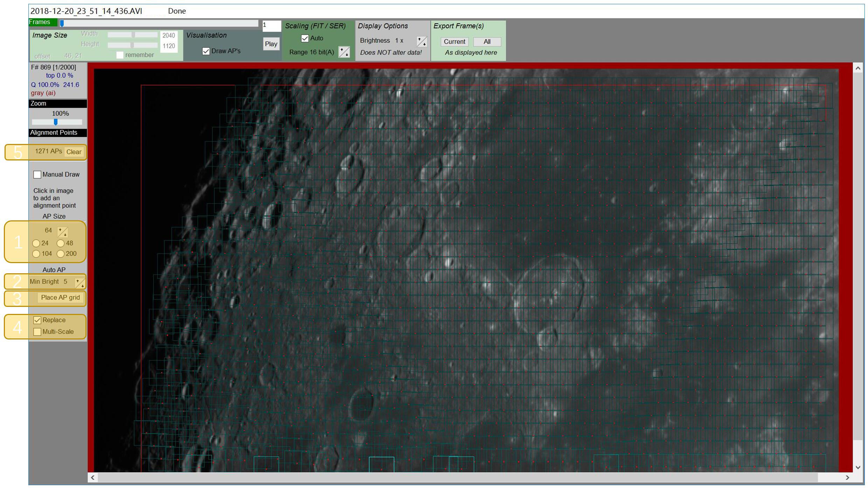Click the Play button to preview frames

coord(271,43)
